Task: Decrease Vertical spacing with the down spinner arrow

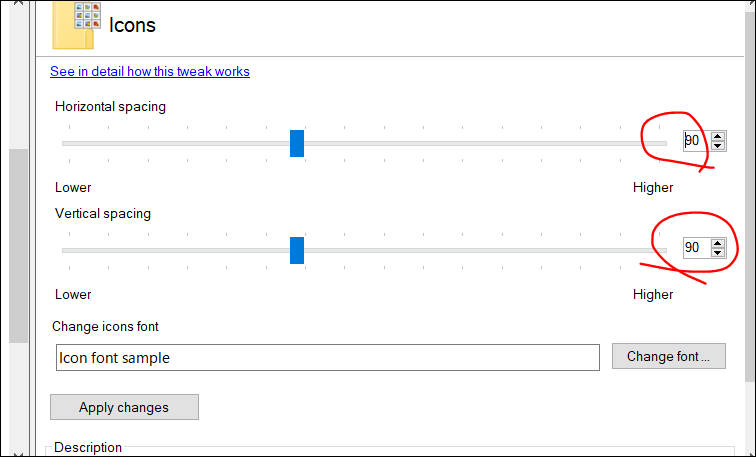Action: (718, 253)
